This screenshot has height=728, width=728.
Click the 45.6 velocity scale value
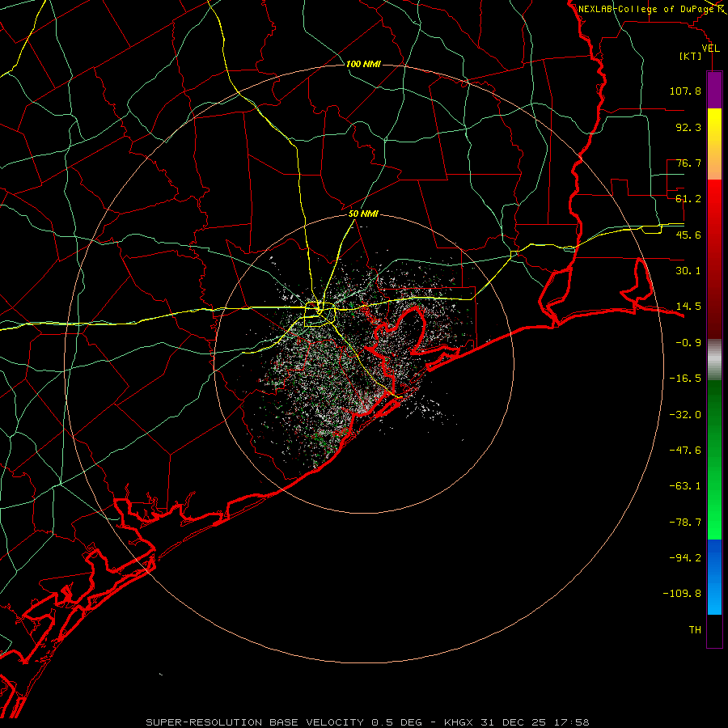coord(688,235)
